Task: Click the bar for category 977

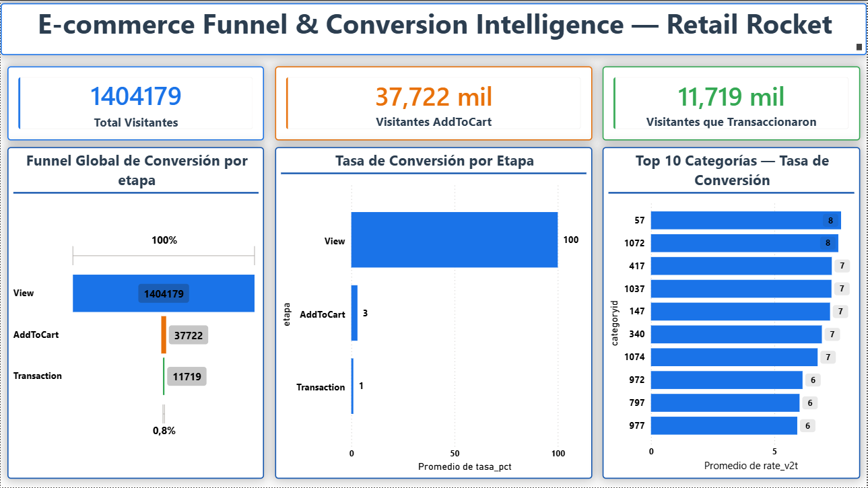Action: tap(724, 425)
